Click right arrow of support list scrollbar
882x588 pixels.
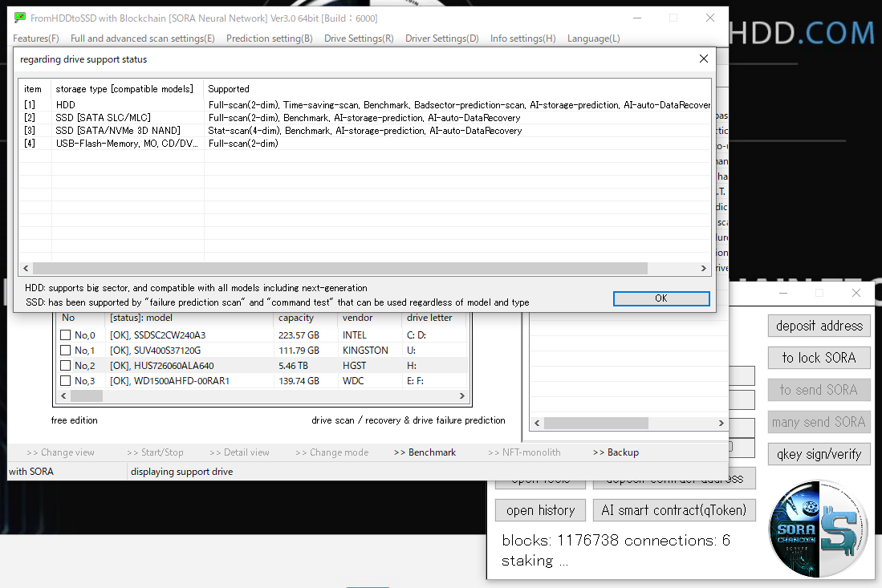(x=704, y=269)
